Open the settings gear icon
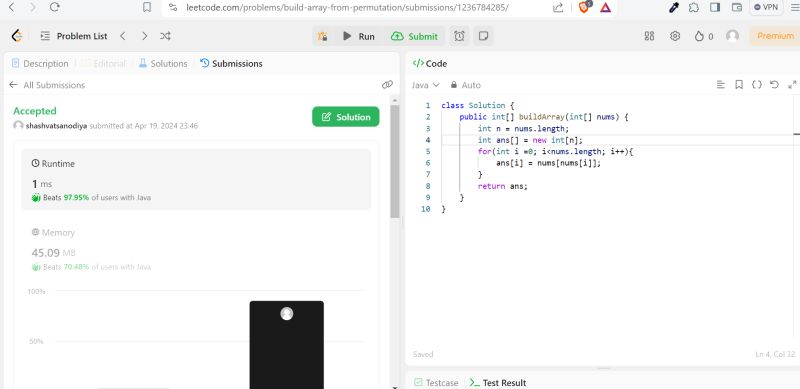The width and height of the screenshot is (800, 389). [675, 36]
